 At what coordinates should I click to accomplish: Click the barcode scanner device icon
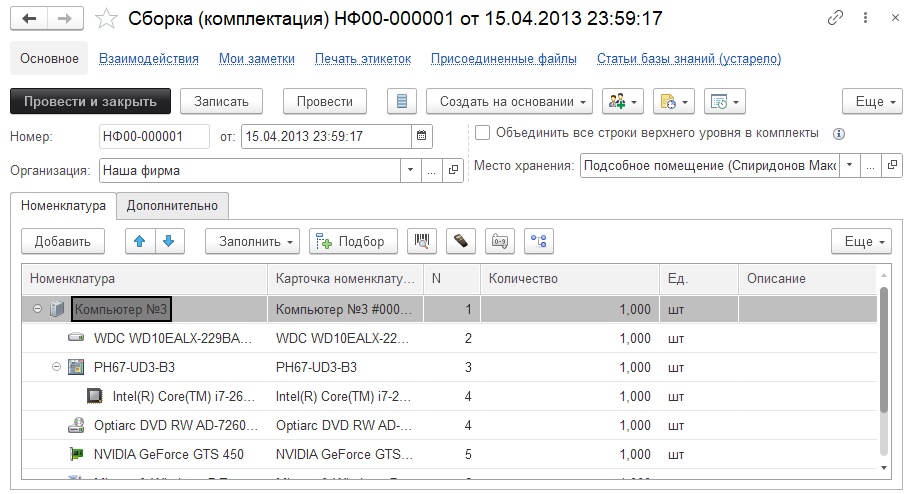pos(460,241)
